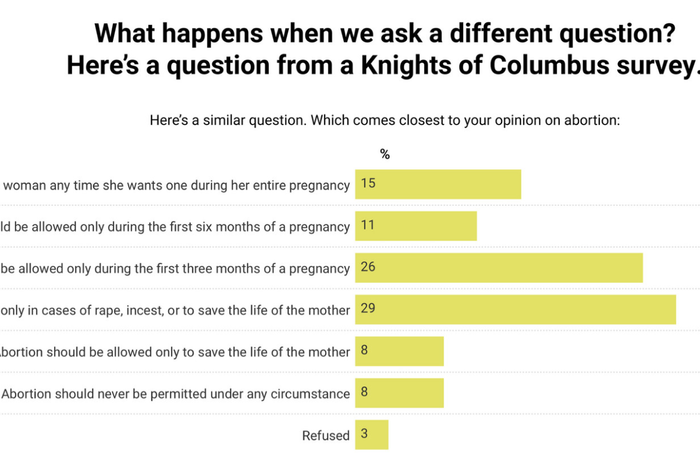Click the number 29 inside its bar
This screenshot has width=700, height=467.
[x=368, y=309]
